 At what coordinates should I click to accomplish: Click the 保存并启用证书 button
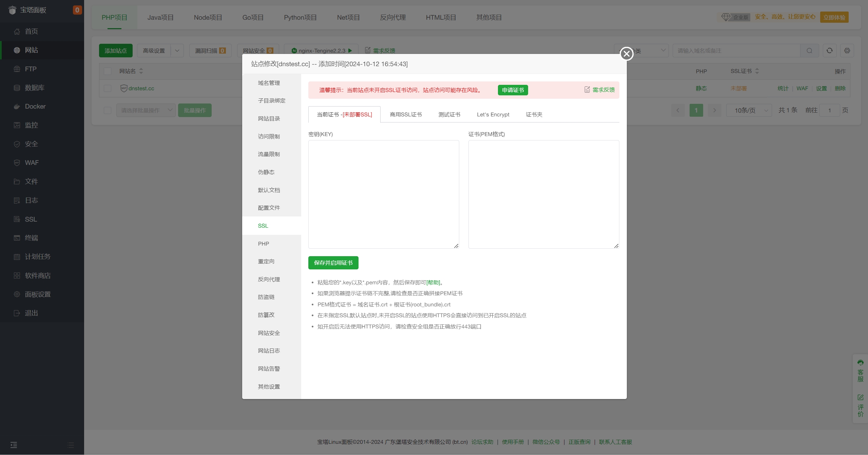pyautogui.click(x=333, y=263)
